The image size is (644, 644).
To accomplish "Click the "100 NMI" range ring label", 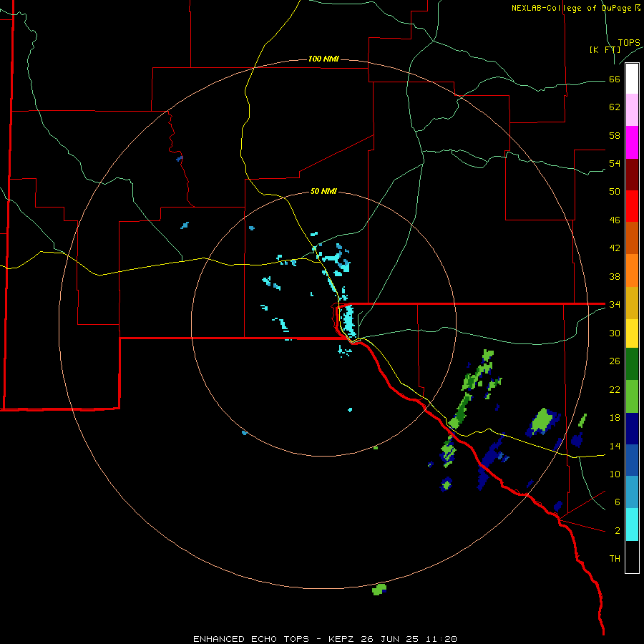I will pyautogui.click(x=323, y=59).
